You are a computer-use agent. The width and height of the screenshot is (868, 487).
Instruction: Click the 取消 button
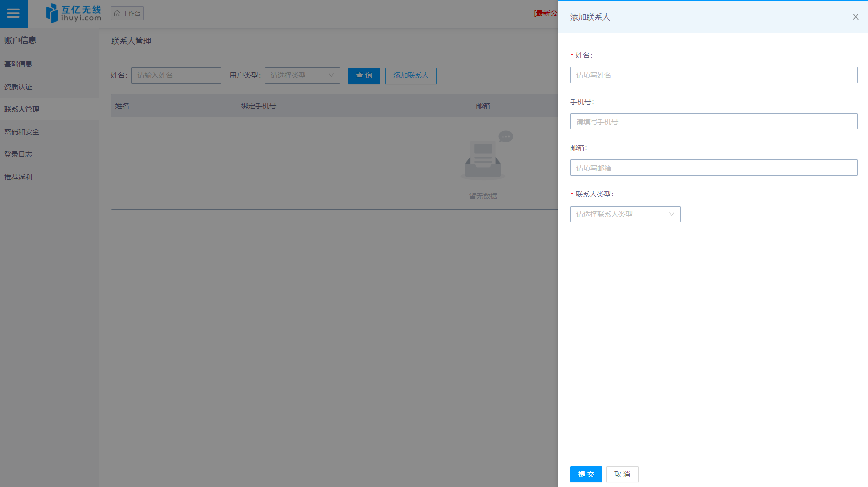622,474
